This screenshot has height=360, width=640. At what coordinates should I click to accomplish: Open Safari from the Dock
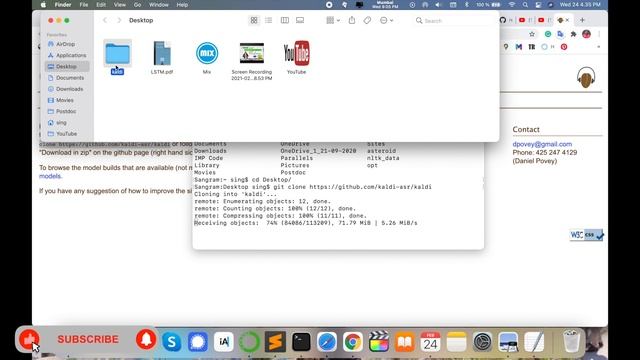[327, 342]
